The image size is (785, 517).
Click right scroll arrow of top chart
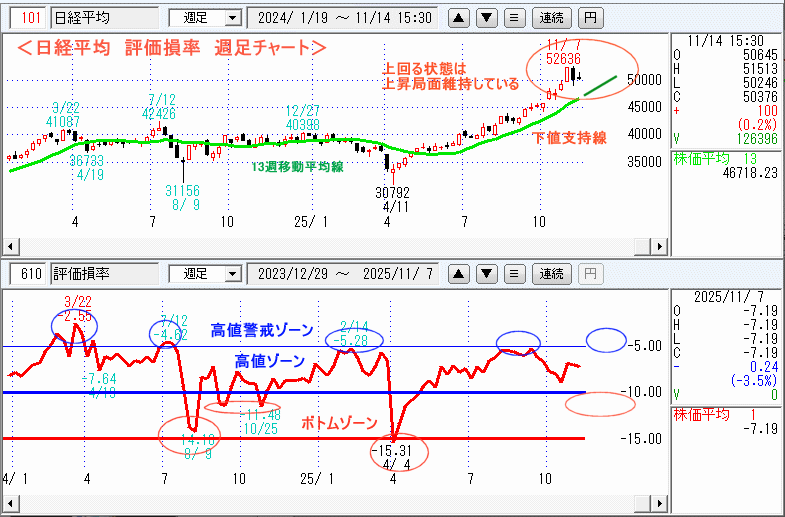(660, 247)
